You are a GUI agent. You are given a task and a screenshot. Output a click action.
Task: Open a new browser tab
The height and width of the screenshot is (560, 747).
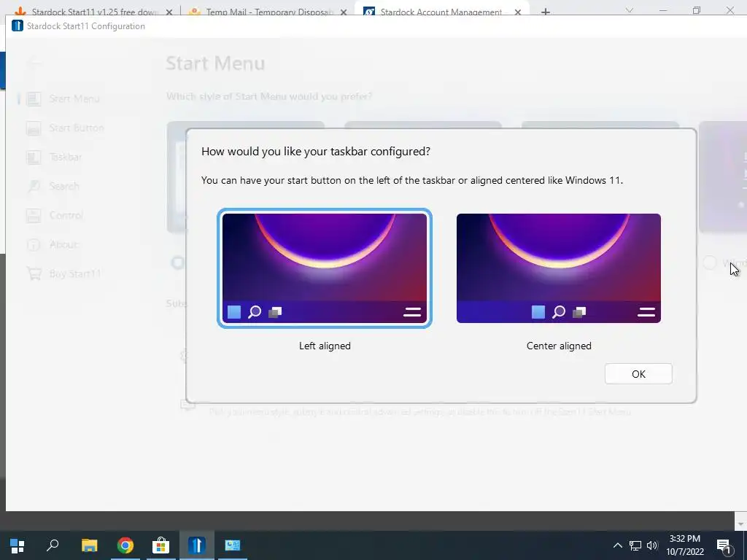click(546, 12)
